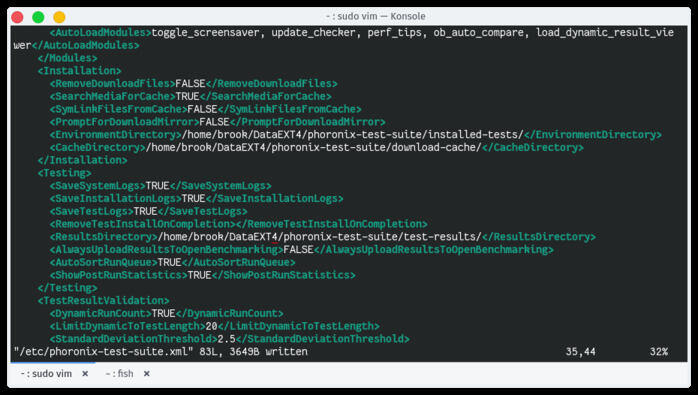Click the closing </Installation> tag
This screenshot has height=395, width=698.
point(82,160)
